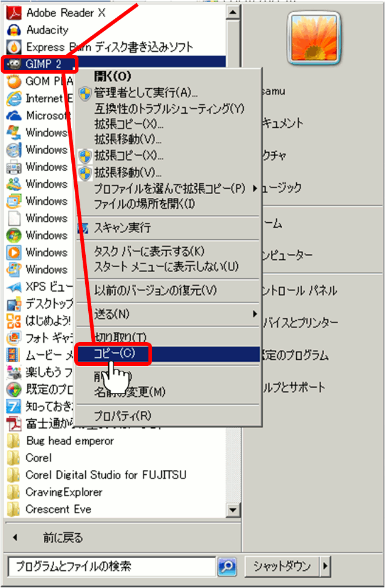Click the スキャン実行 icon in context menu
The width and height of the screenshot is (385, 588).
point(86,228)
